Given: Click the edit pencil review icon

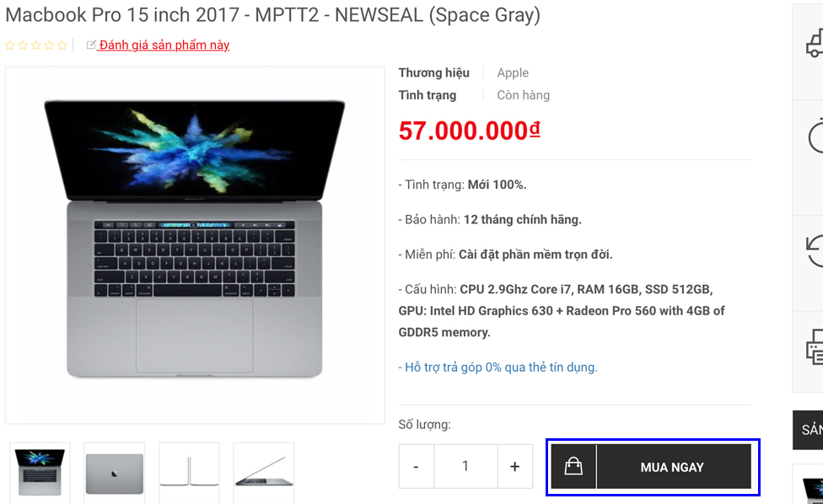Looking at the screenshot, I should [91, 46].
